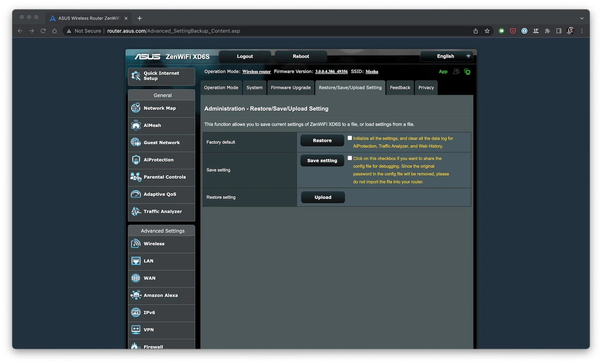Click the Amazon Alexa icon
Screen dimensions: 602x364
pos(136,295)
